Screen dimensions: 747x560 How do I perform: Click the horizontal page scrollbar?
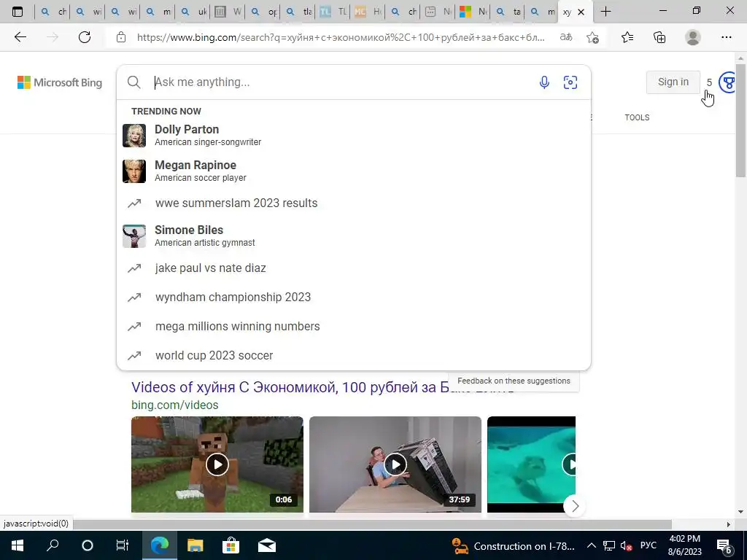[371, 524]
